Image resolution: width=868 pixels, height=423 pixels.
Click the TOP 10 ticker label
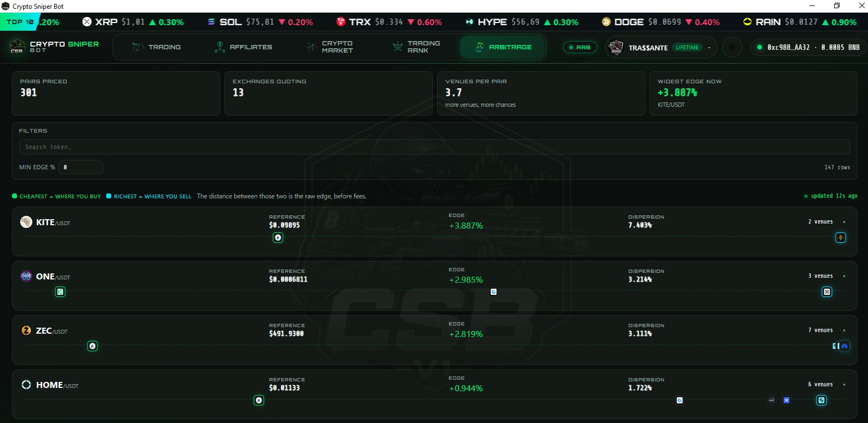point(20,22)
